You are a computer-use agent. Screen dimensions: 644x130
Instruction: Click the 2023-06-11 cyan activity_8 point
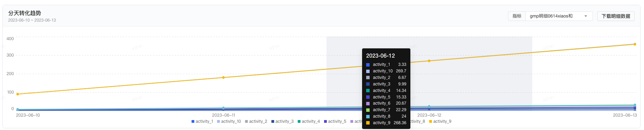pos(223,108)
